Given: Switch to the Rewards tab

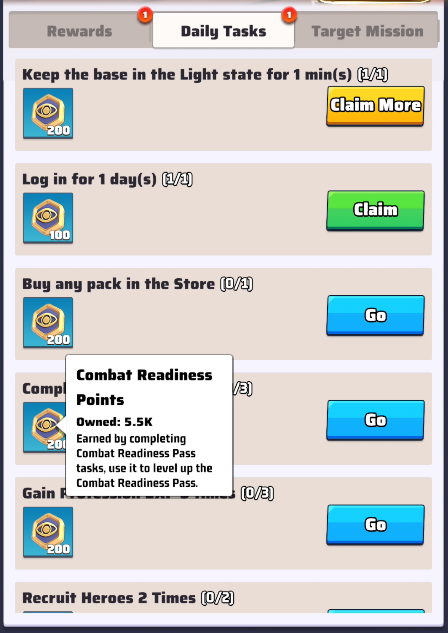Looking at the screenshot, I should (80, 31).
